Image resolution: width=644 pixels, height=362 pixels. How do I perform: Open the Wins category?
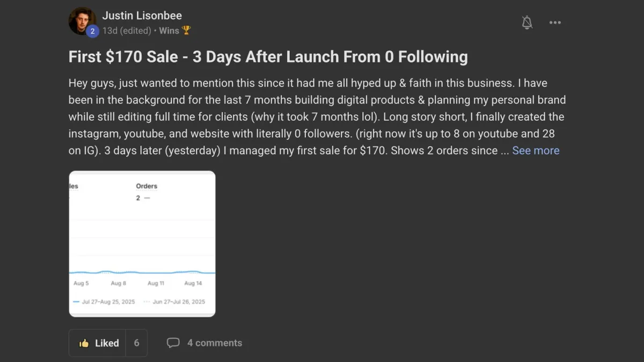169,31
